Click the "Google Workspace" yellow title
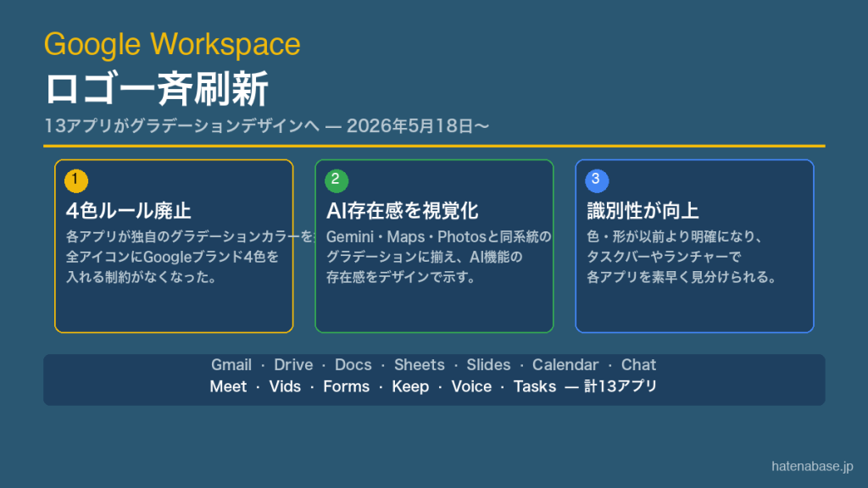Image resolution: width=868 pixels, height=488 pixels. point(172,44)
